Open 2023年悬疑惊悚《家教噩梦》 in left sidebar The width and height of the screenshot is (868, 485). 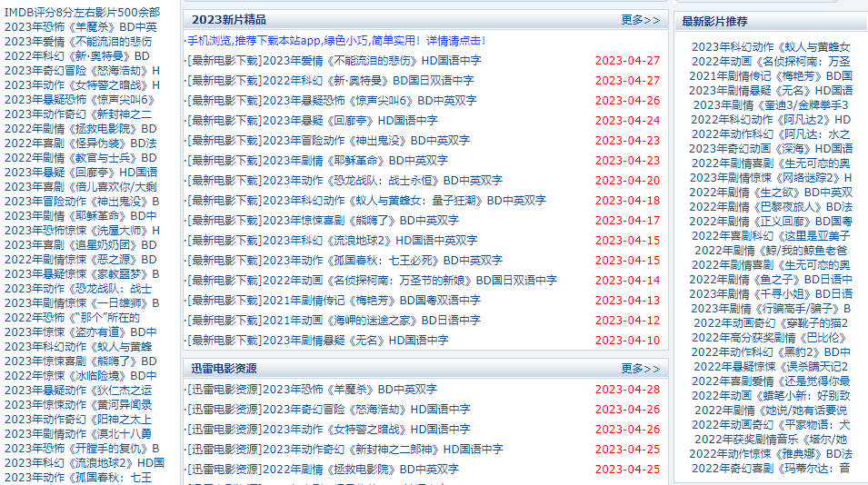tap(82, 273)
